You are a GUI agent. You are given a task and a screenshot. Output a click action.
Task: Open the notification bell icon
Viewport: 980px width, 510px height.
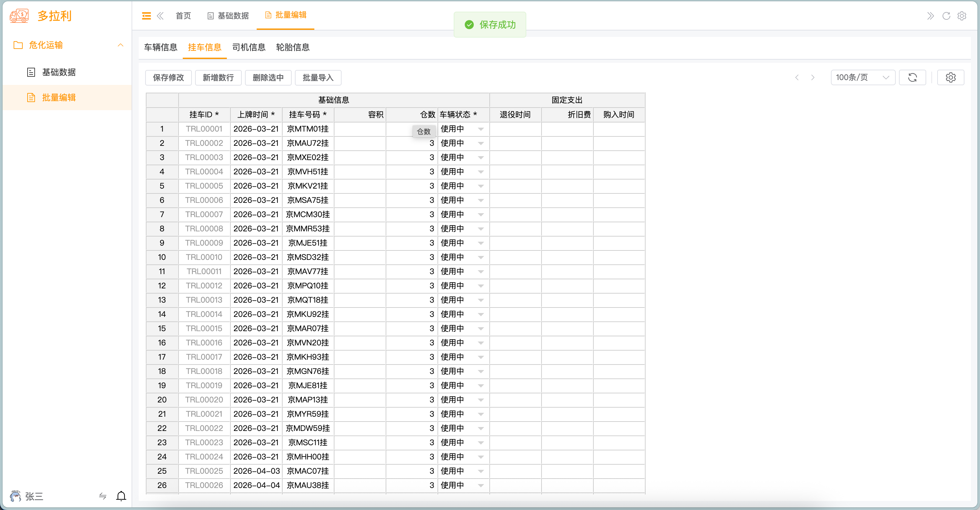click(121, 496)
